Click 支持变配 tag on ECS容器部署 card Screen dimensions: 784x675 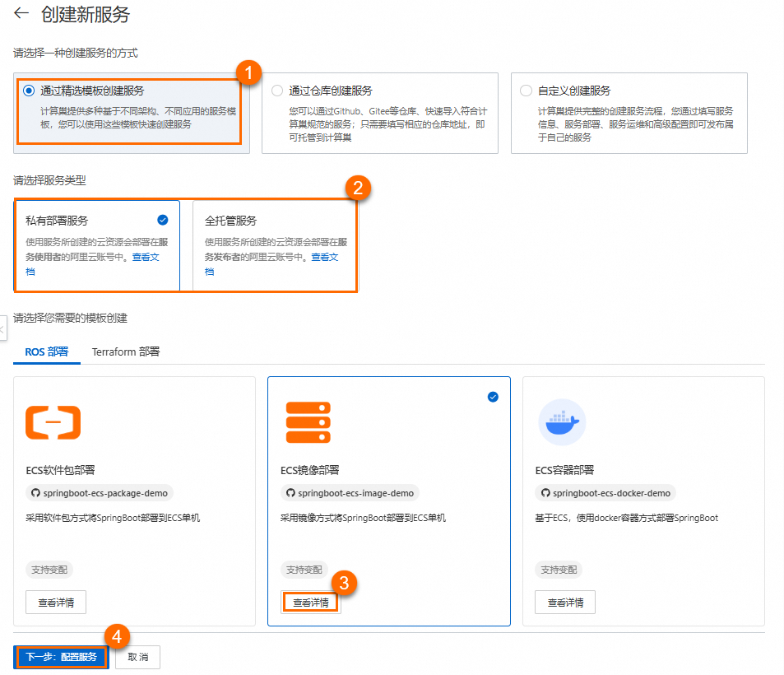point(559,570)
